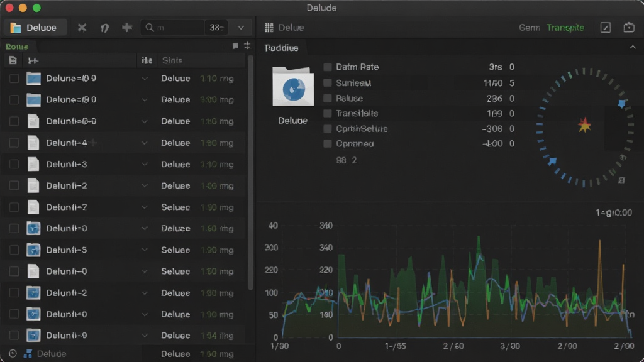This screenshot has width=644, height=362.
Task: Click the -306 value in CprbinSeture row
Action: pos(492,128)
